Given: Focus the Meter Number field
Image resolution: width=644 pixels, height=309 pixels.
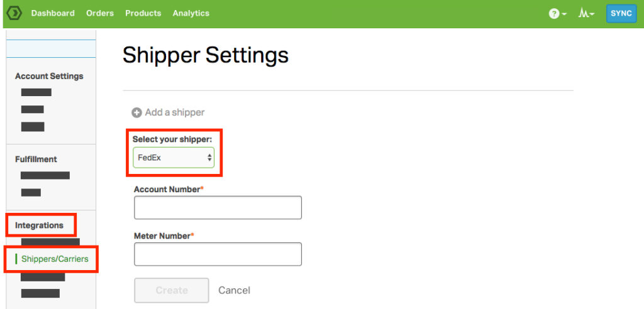Looking at the screenshot, I should click(x=218, y=254).
